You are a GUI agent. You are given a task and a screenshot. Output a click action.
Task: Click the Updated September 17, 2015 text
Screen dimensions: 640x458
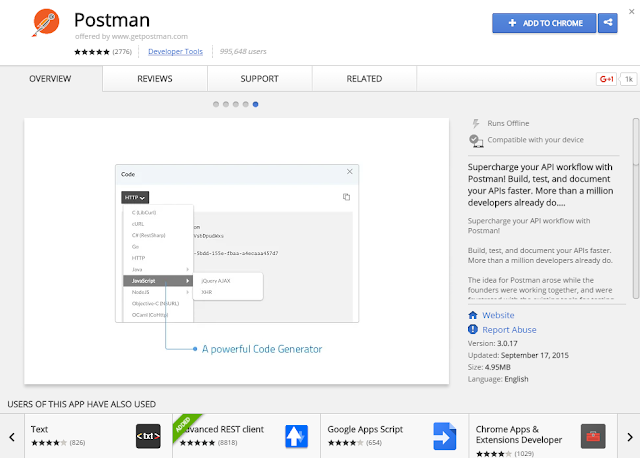(518, 355)
